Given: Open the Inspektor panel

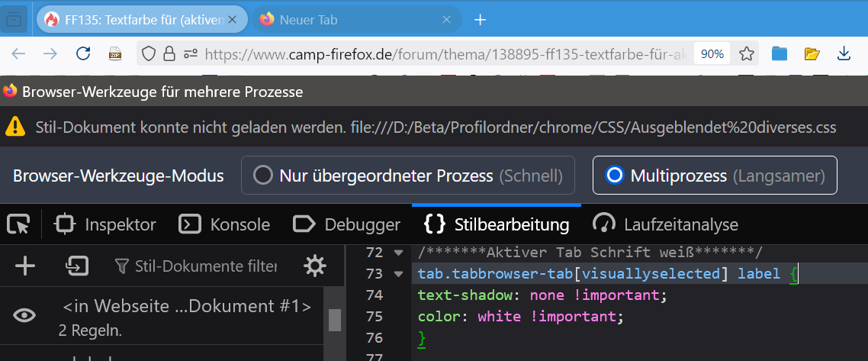Looking at the screenshot, I should 106,224.
